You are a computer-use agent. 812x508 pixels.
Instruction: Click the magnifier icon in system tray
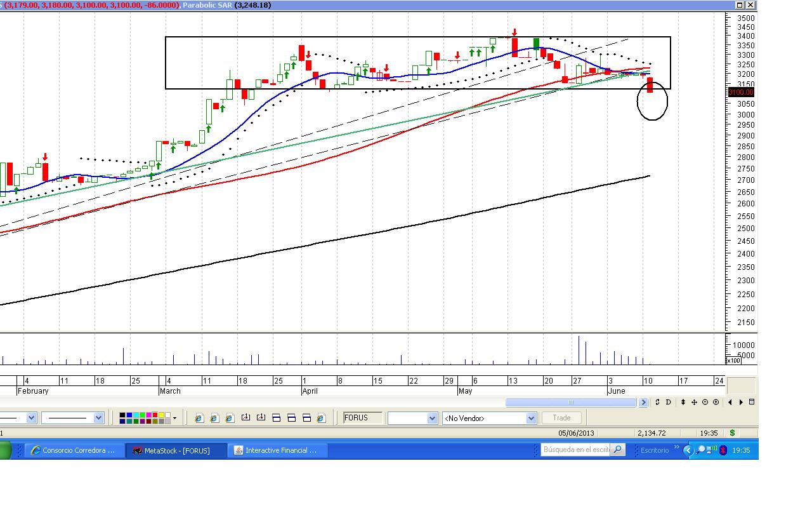(701, 450)
